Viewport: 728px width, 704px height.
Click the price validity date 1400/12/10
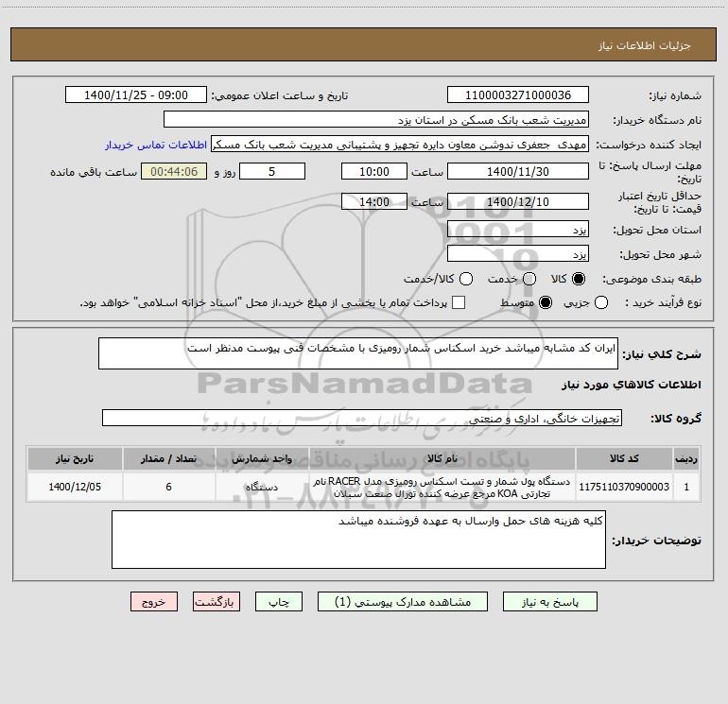(518, 201)
